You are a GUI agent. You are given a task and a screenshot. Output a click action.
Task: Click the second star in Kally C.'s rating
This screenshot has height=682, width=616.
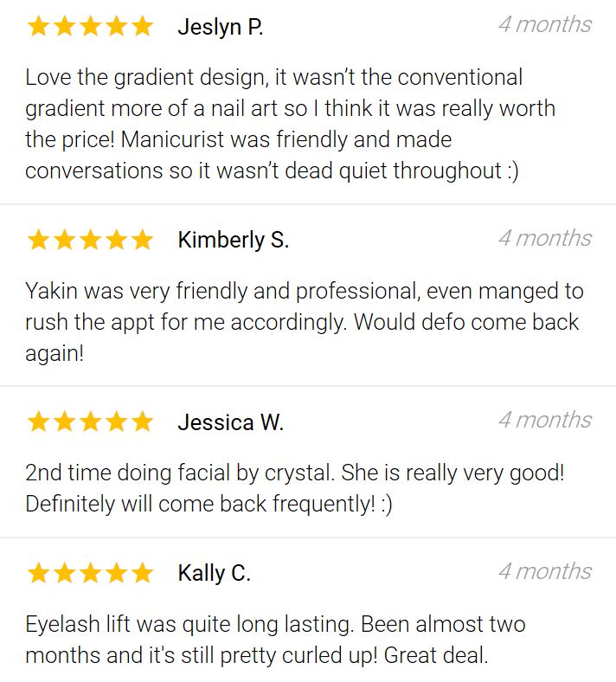pyautogui.click(x=64, y=572)
